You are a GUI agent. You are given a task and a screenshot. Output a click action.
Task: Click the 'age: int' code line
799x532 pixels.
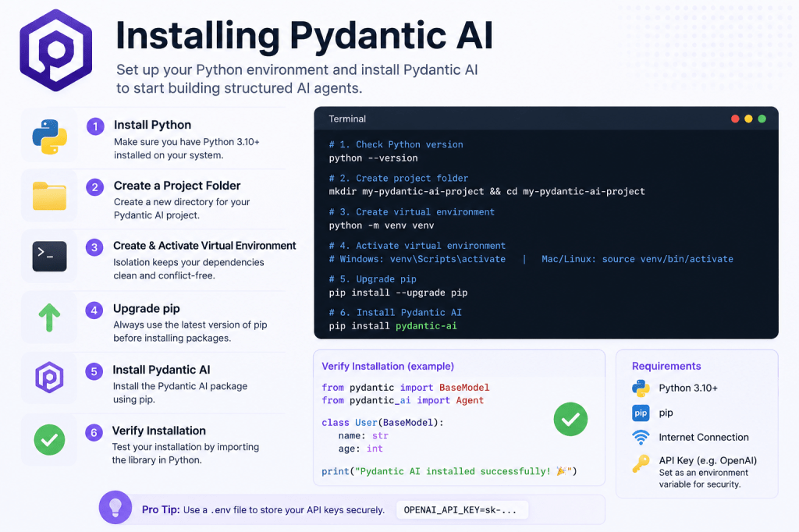360,449
